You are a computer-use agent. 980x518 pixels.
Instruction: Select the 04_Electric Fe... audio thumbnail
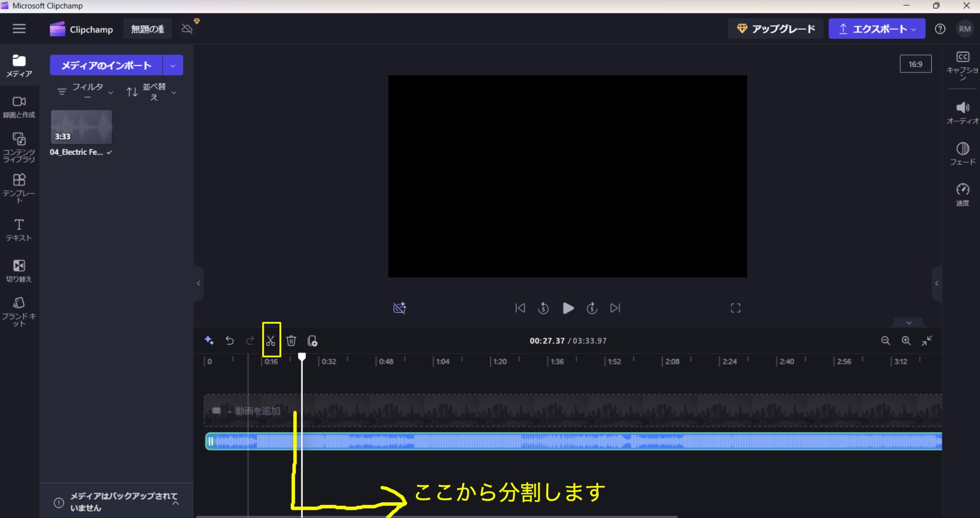(x=81, y=127)
